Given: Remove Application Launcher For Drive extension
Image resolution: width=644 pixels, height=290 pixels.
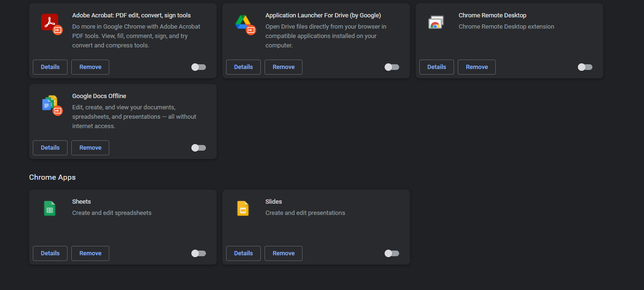Looking at the screenshot, I should click(283, 67).
